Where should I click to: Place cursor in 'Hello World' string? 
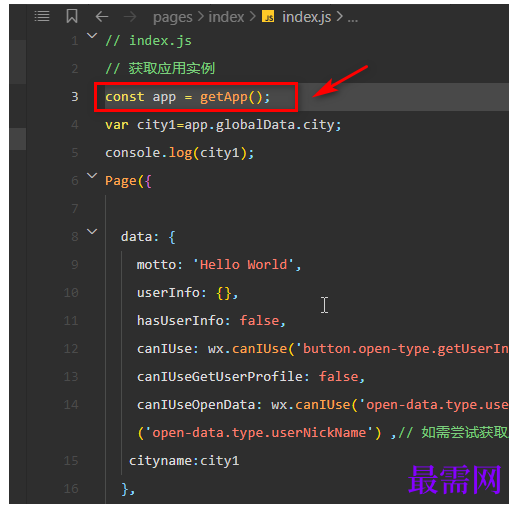click(244, 265)
